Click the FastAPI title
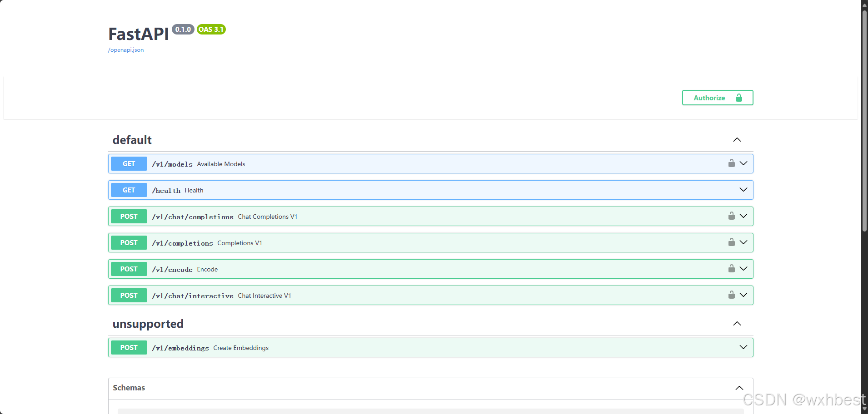 click(x=139, y=34)
